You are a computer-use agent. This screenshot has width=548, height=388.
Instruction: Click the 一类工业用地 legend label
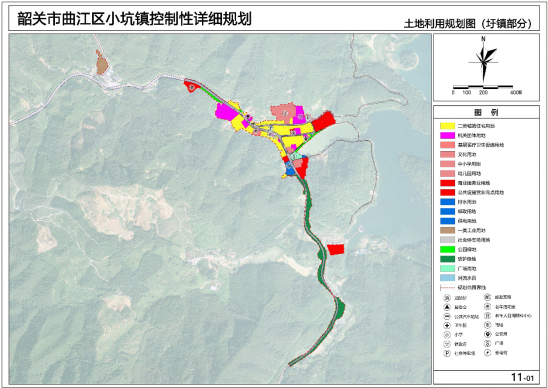point(472,231)
